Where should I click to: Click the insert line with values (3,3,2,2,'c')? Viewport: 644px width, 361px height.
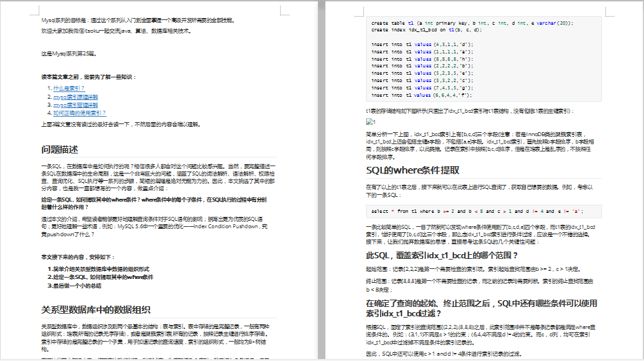coord(422,81)
